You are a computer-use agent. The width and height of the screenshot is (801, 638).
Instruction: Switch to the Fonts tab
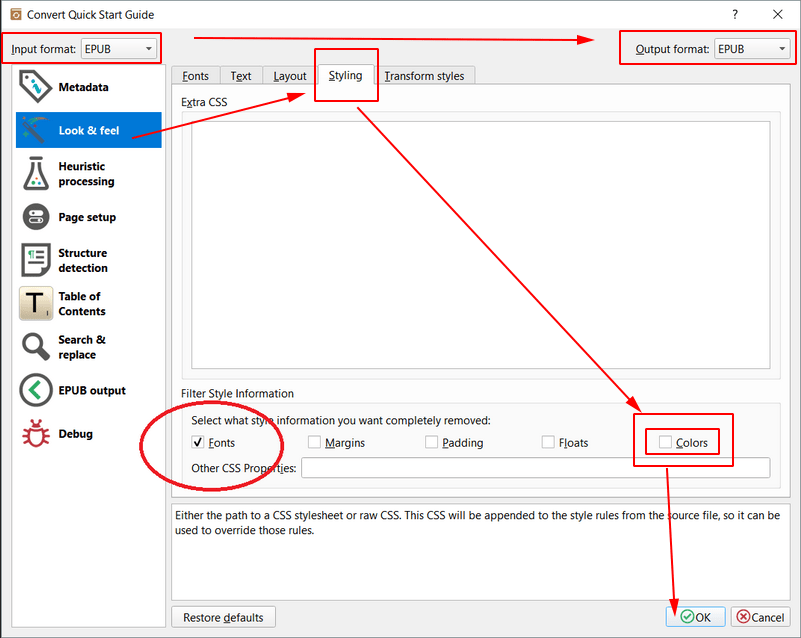tap(196, 76)
